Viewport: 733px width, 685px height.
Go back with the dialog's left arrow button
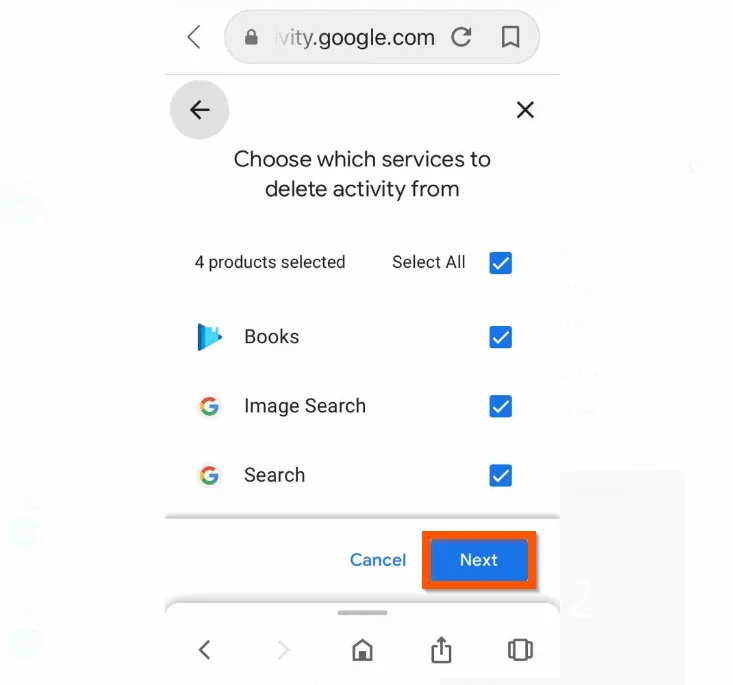coord(200,110)
